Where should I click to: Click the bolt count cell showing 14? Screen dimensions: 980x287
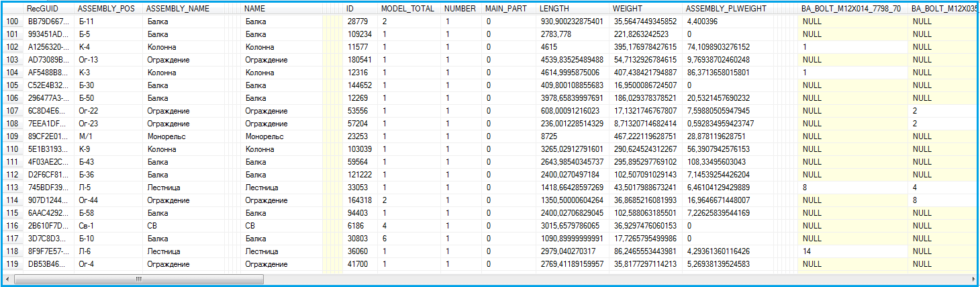click(807, 251)
